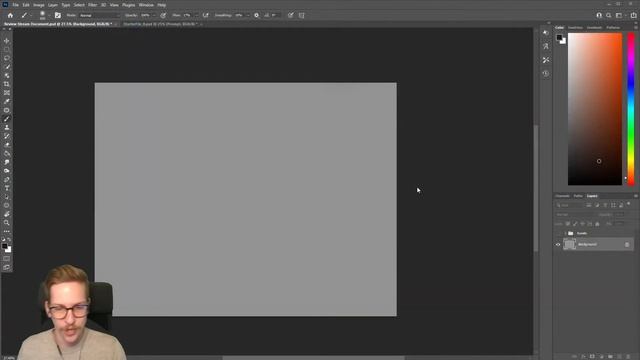
Task: Select the Eyedropper tool
Action: [x=7, y=101]
